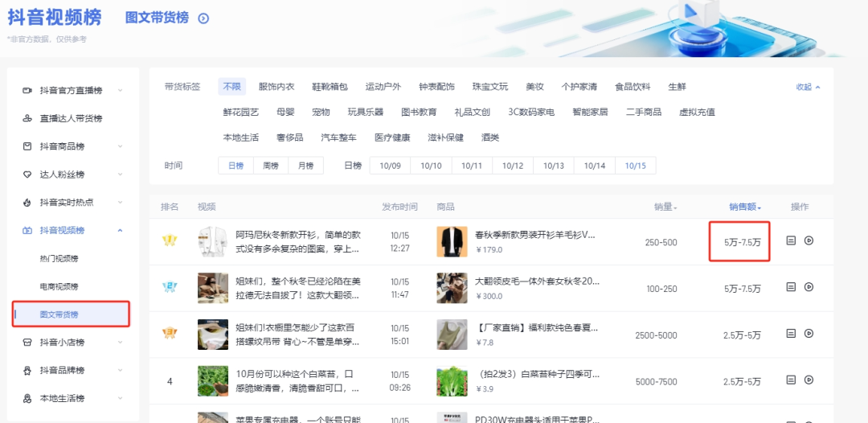
Task: Filter by the 食品饮料 tag
Action: 633,87
